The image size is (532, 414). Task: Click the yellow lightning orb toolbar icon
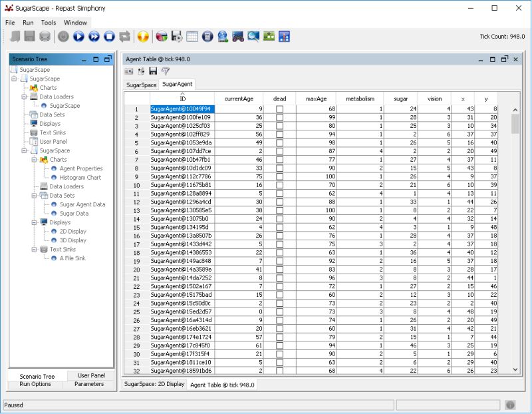[x=143, y=37]
